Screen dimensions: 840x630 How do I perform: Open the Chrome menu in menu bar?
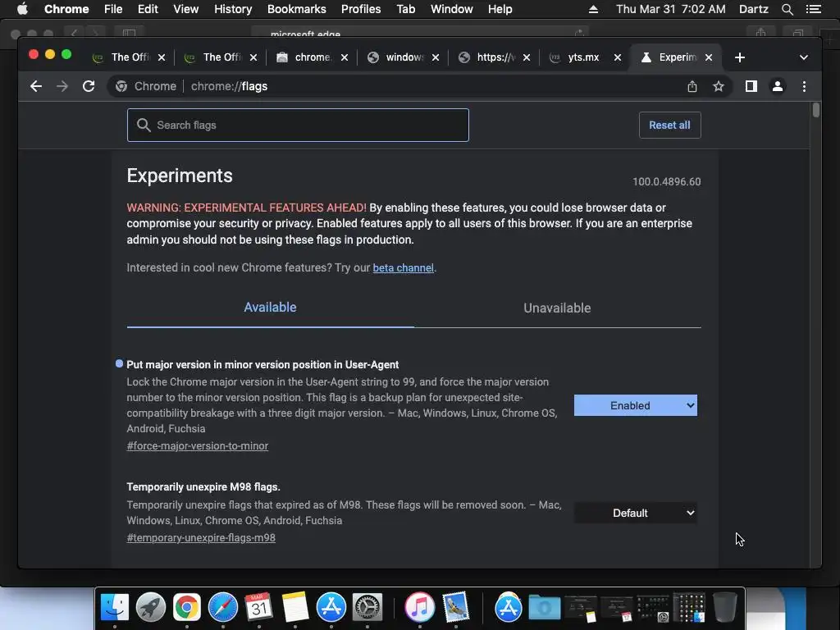pos(66,9)
